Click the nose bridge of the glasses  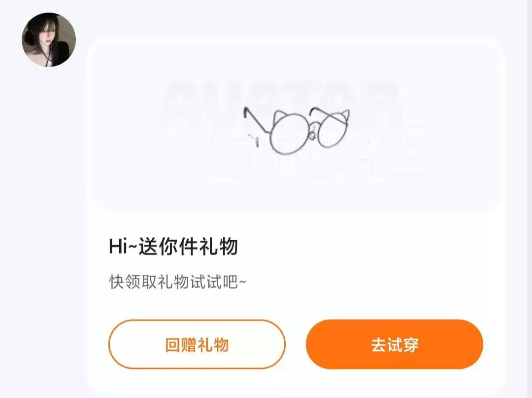click(314, 131)
